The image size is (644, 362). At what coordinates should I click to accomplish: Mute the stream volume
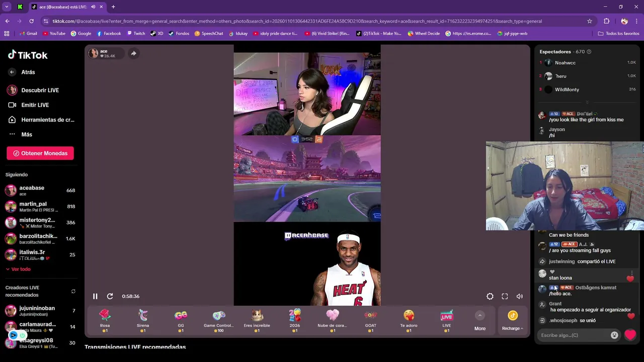click(x=519, y=296)
